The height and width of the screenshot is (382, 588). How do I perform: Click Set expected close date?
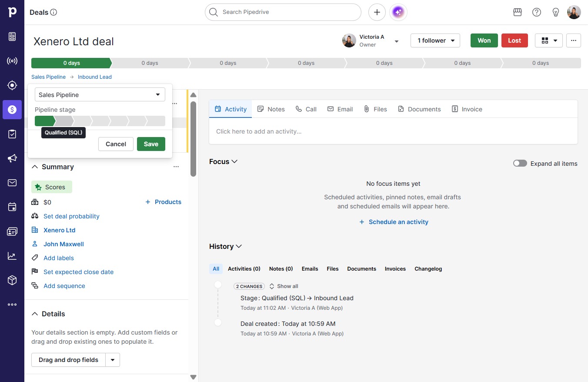coord(78,272)
